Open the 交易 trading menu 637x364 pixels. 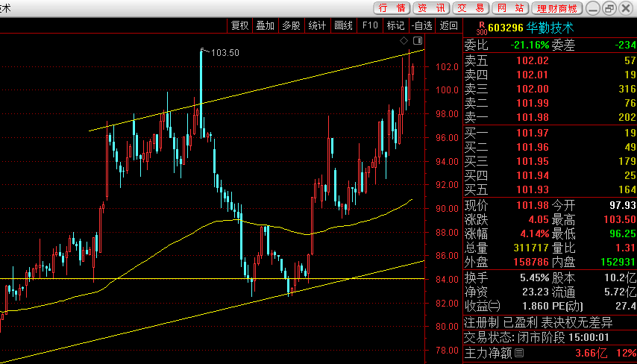tap(471, 8)
